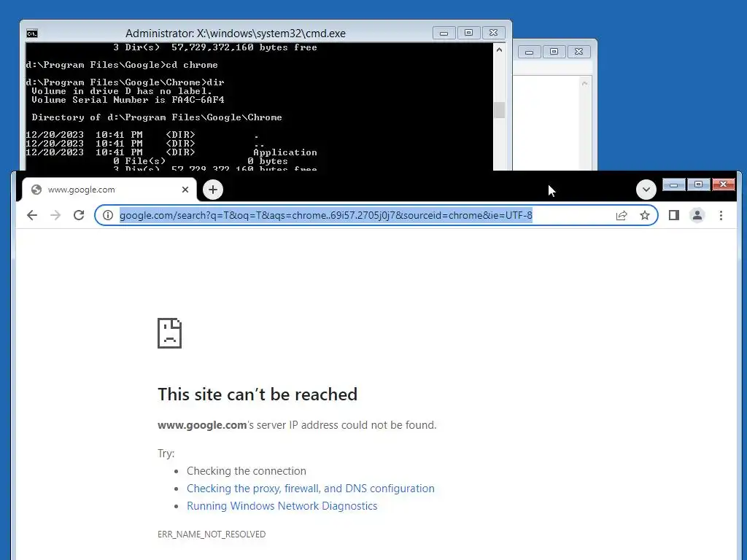Screen dimensions: 747x560
Task: Click the Volume Serial Number line in cmd
Action: 128,100
